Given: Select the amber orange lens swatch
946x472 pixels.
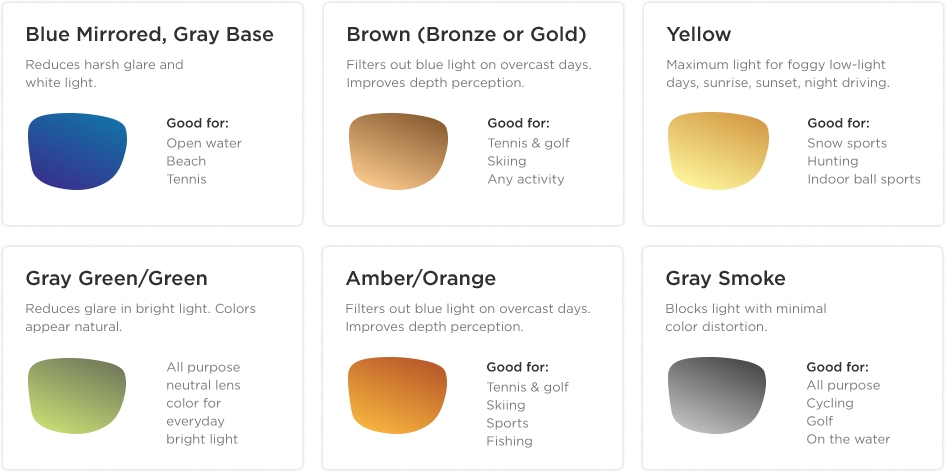Looking at the screenshot, I should tap(397, 395).
